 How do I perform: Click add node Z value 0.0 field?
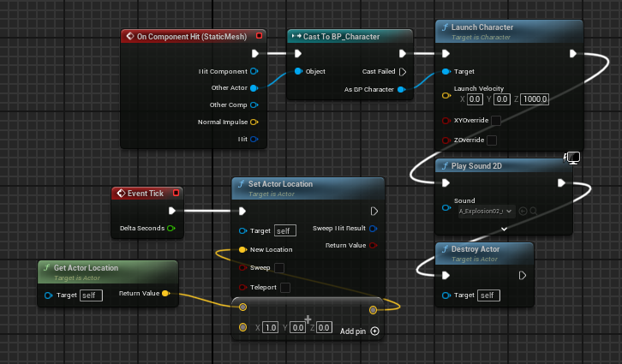(324, 327)
